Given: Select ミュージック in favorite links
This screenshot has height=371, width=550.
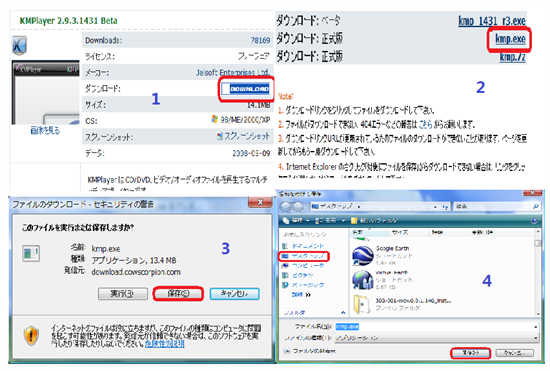Looking at the screenshot, I should [304, 285].
